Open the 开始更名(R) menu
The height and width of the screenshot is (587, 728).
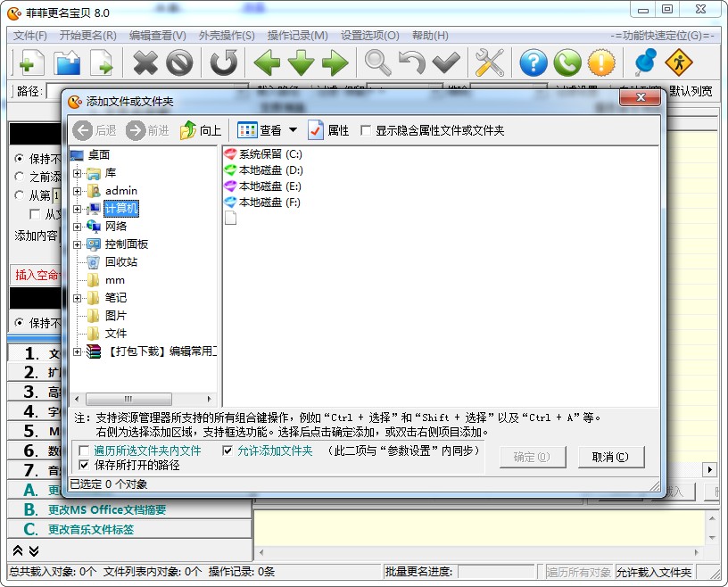click(87, 36)
